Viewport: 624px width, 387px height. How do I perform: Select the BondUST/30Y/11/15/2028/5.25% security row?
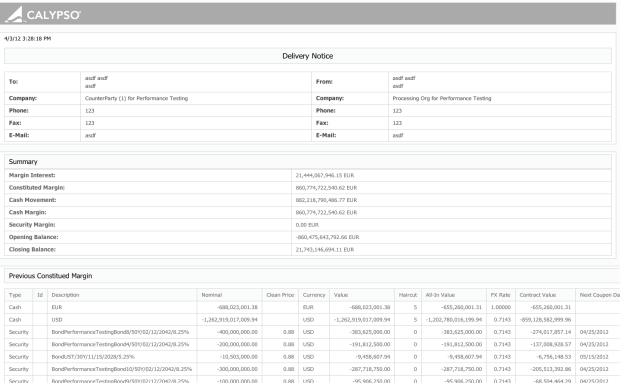click(x=312, y=357)
